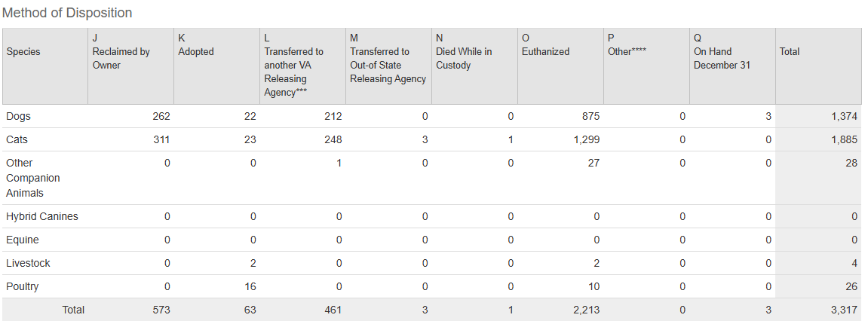Select the Dogs total cell 1,374
Image resolution: width=868 pixels, height=324 pixels.
pyautogui.click(x=841, y=117)
